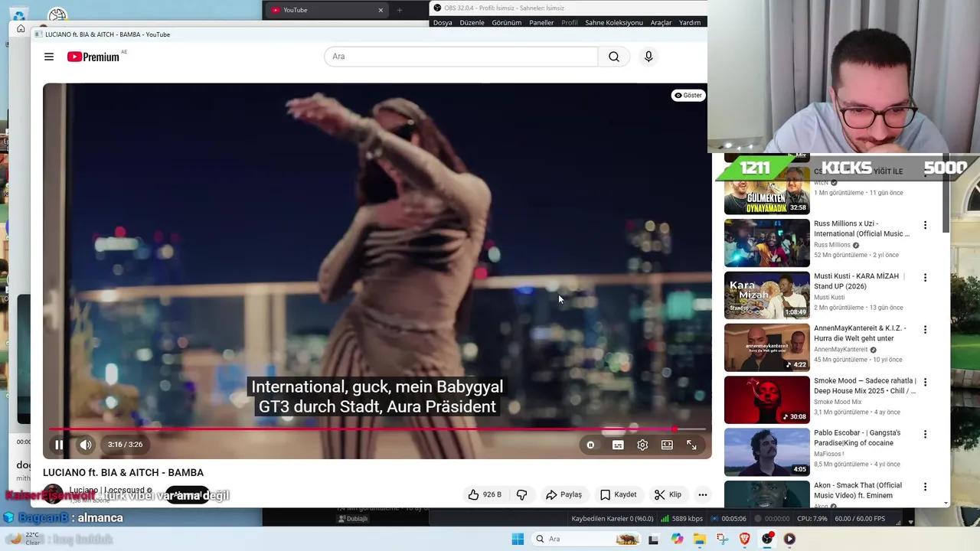Toggle subtitles with captions icon
Image resolution: width=980 pixels, height=551 pixels.
point(618,445)
